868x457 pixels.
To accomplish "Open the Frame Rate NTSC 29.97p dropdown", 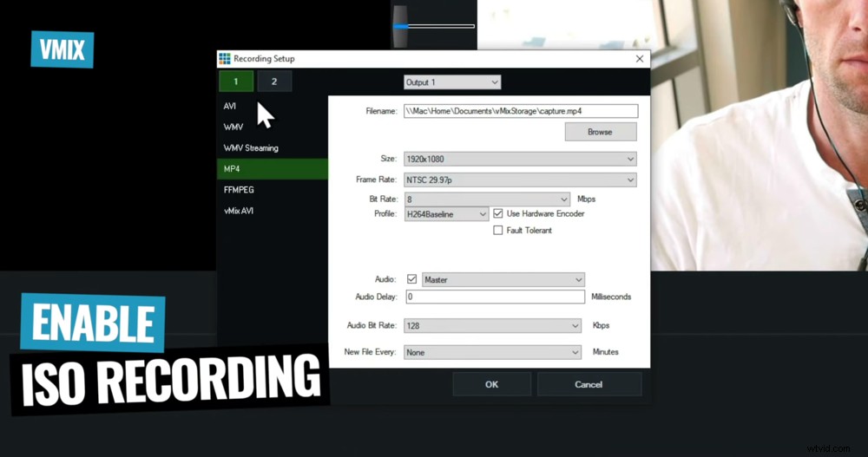I will pos(520,180).
